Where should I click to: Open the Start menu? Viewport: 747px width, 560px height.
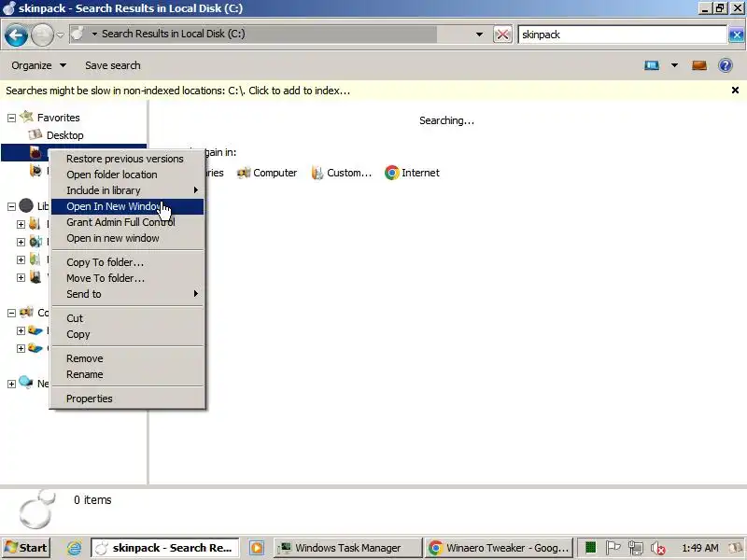(25, 548)
